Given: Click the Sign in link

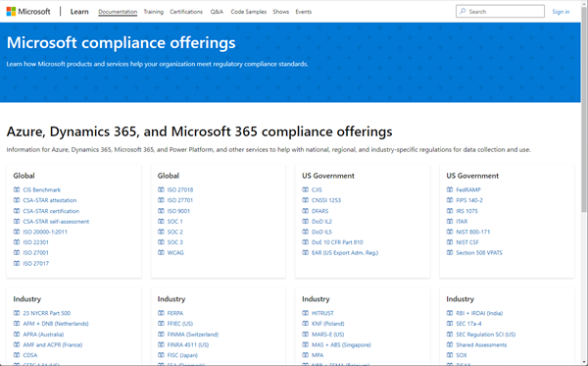Looking at the screenshot, I should point(561,12).
